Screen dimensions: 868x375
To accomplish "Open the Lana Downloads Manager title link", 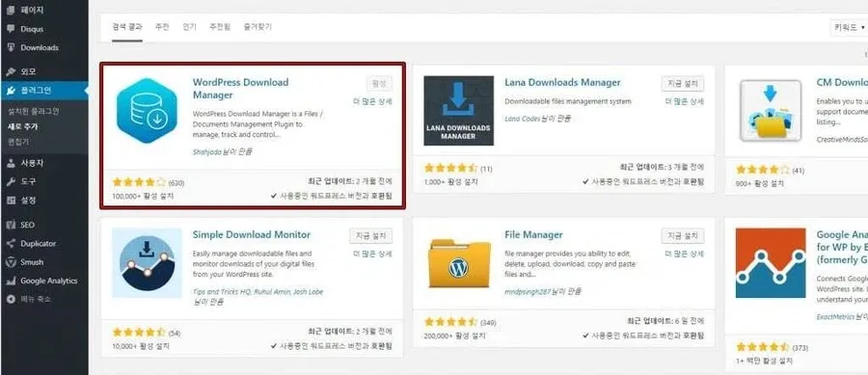I will pyautogui.click(x=562, y=82).
